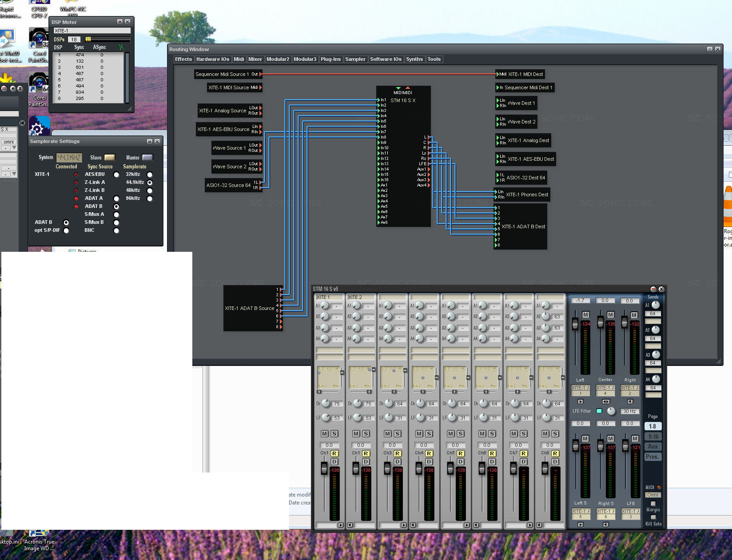Mute the LFE bus output

click(635, 438)
